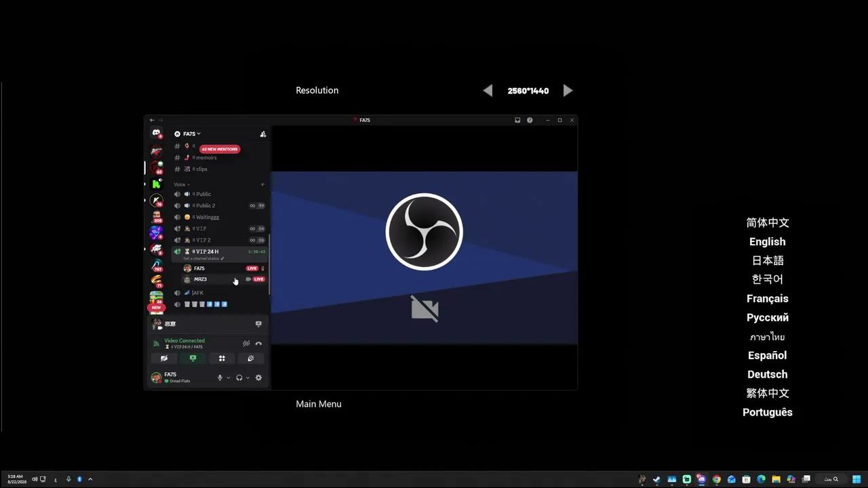Choose Español language

pos(768,356)
